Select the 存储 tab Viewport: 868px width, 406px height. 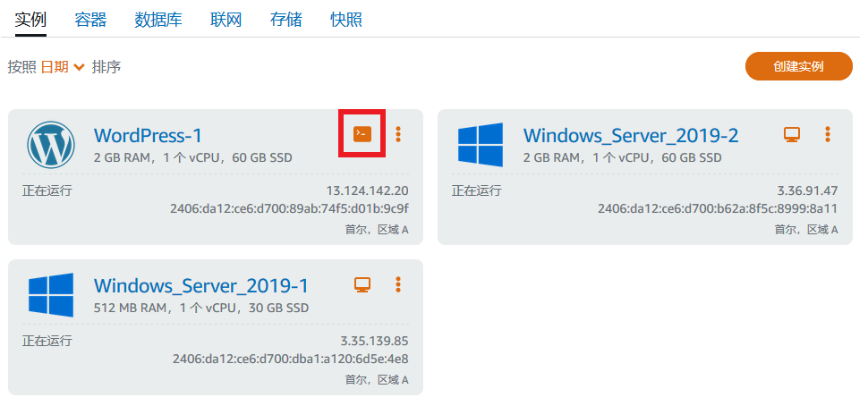(285, 19)
